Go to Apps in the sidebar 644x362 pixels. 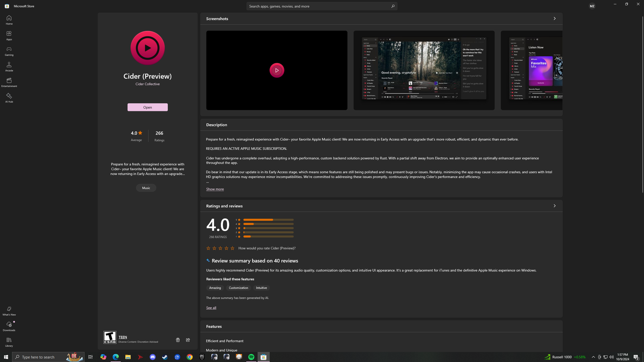[x=9, y=35]
